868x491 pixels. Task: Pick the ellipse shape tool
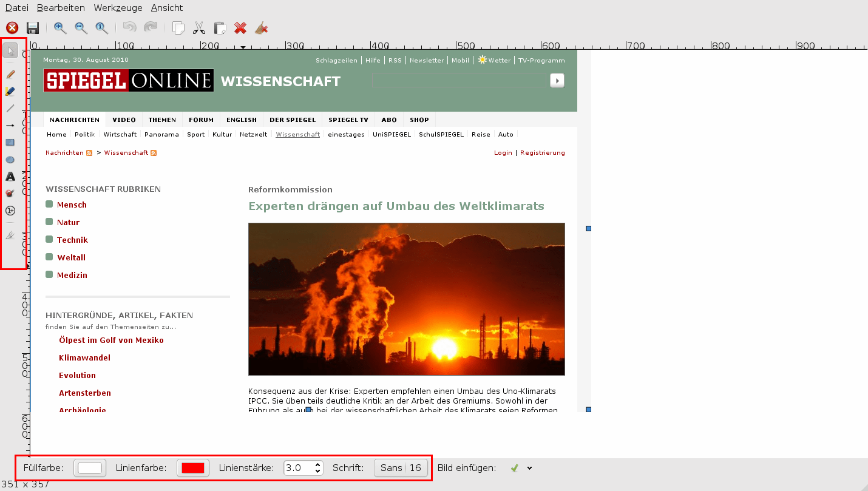coord(10,160)
